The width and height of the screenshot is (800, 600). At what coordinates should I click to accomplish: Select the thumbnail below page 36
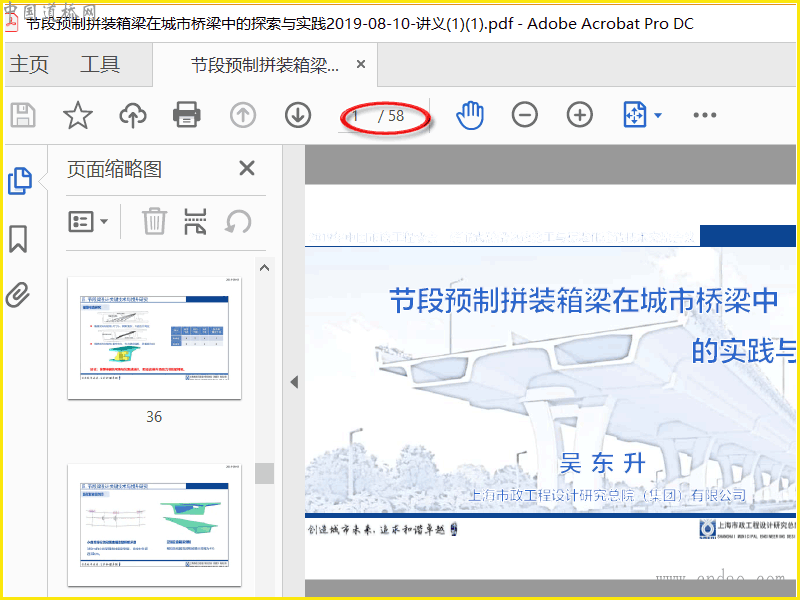(x=155, y=525)
